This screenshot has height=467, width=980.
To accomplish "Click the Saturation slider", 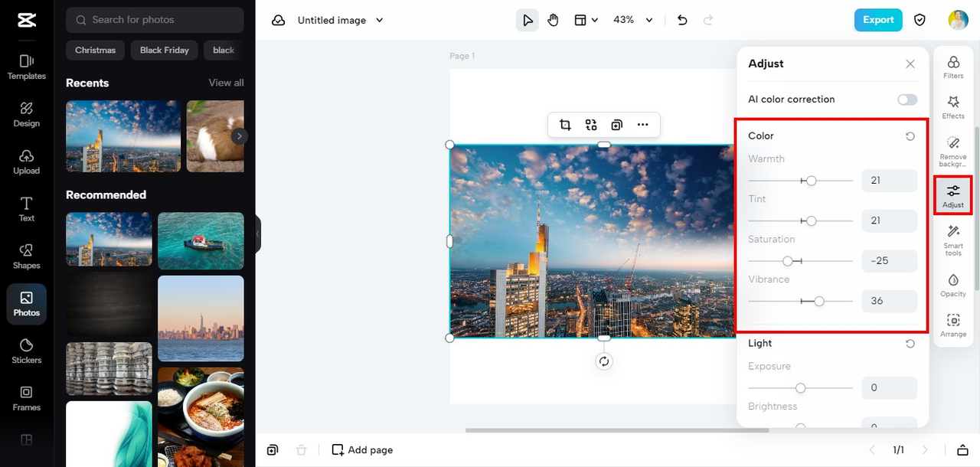I will point(800,261).
